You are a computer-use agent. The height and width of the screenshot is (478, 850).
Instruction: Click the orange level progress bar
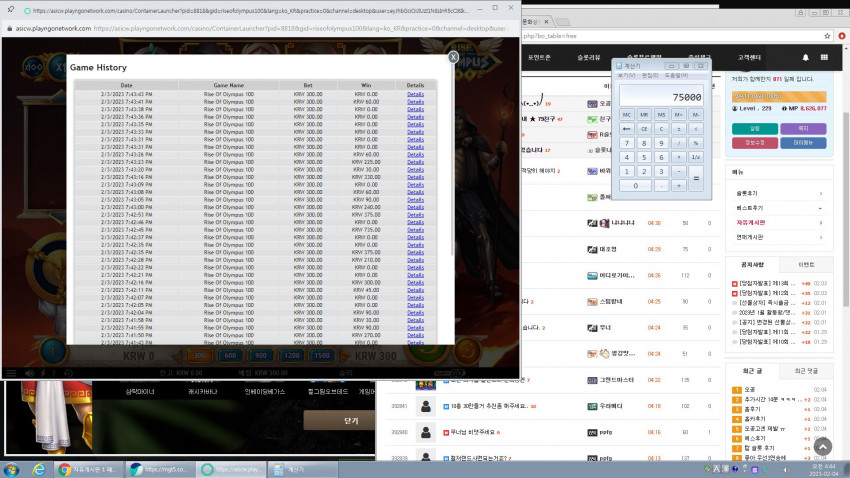point(779,96)
